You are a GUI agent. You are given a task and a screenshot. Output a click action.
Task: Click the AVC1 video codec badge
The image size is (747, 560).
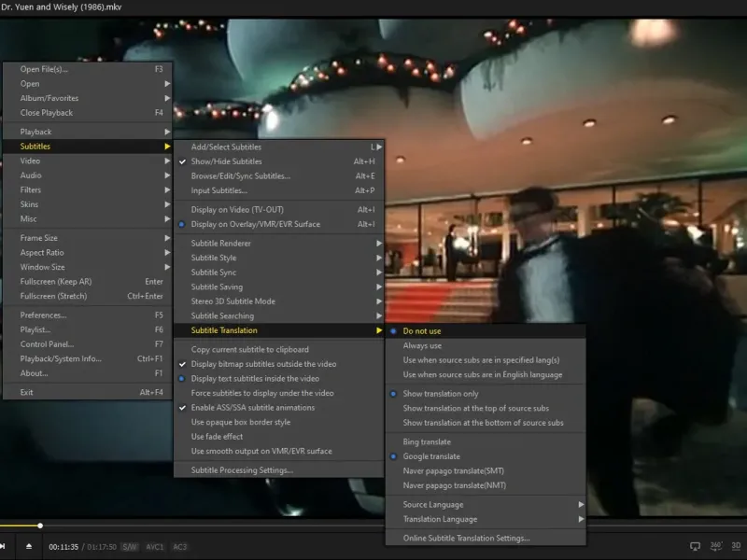coord(155,546)
